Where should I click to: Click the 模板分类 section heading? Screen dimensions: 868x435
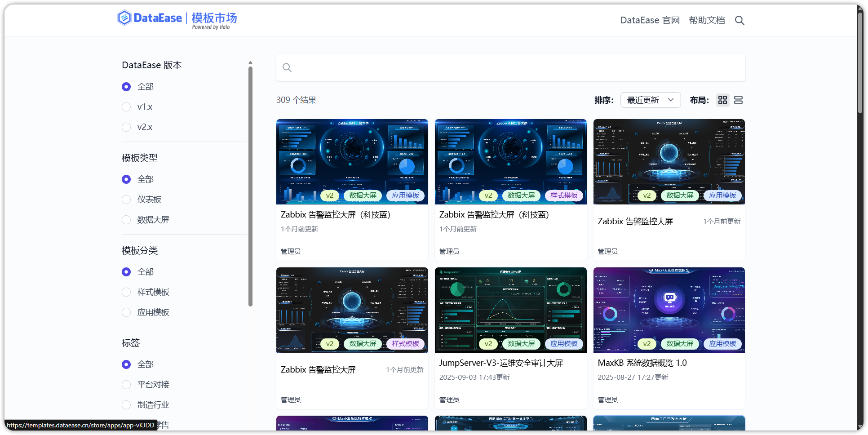click(x=140, y=251)
